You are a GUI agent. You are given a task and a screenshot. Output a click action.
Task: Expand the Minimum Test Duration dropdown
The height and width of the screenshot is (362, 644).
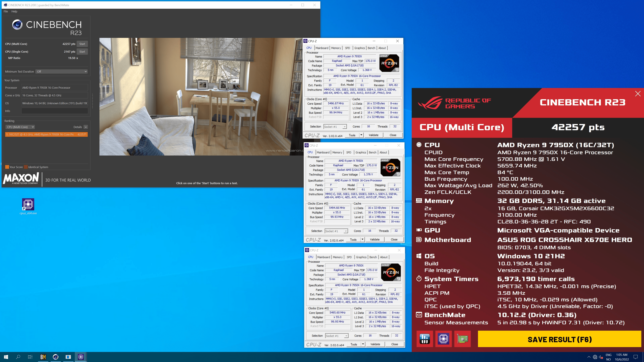pyautogui.click(x=62, y=71)
